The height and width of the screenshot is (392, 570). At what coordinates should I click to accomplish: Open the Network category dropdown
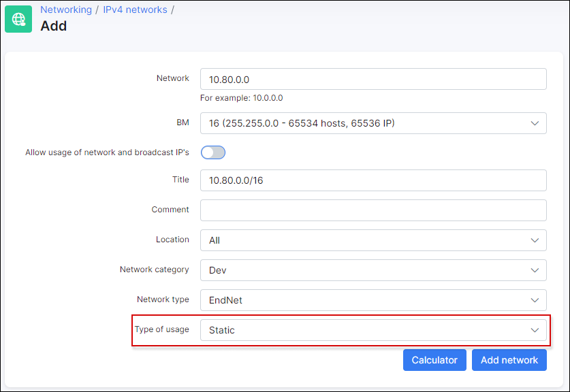373,270
